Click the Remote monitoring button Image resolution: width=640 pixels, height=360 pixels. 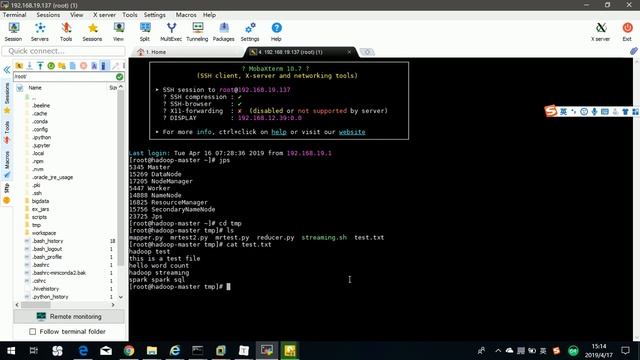click(x=69, y=316)
